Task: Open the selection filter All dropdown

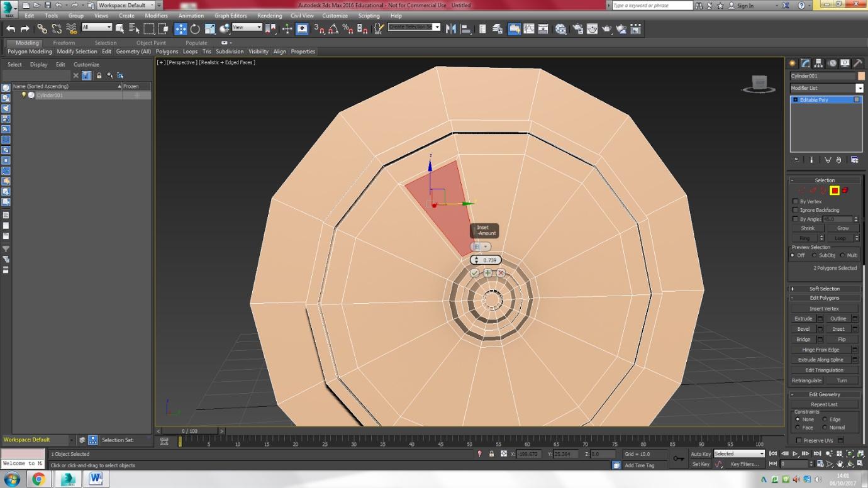Action: [97, 27]
